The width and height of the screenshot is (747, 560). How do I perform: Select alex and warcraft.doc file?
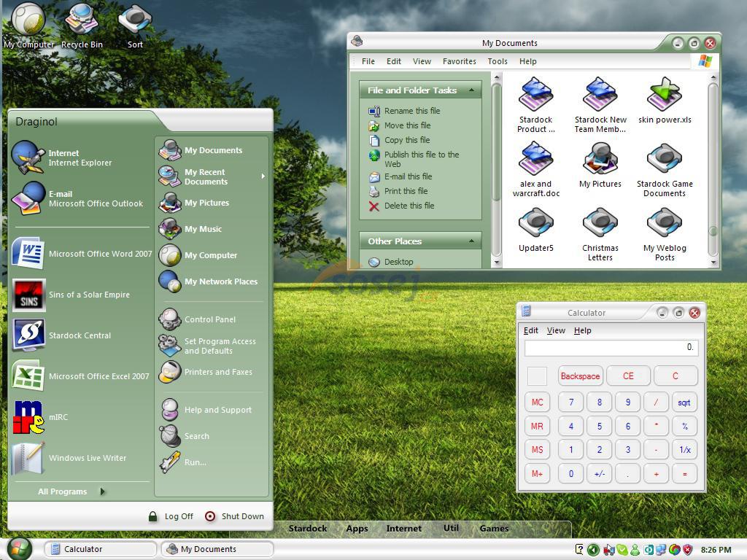(x=536, y=169)
